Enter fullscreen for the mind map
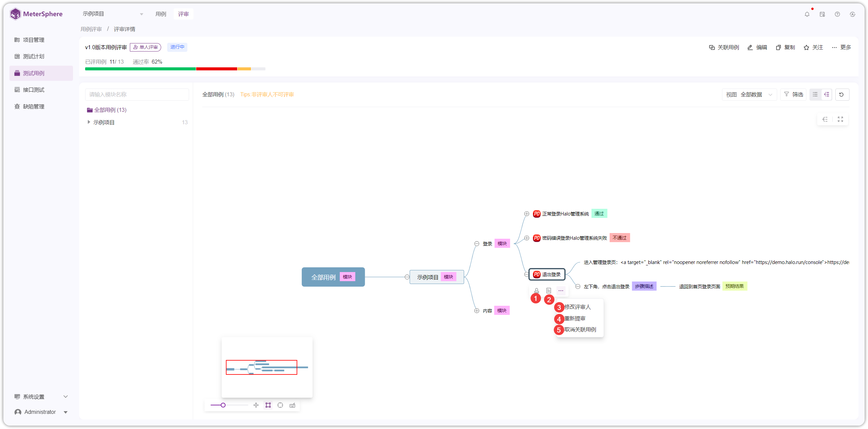Screen dimensions: 868x429 pos(840,119)
